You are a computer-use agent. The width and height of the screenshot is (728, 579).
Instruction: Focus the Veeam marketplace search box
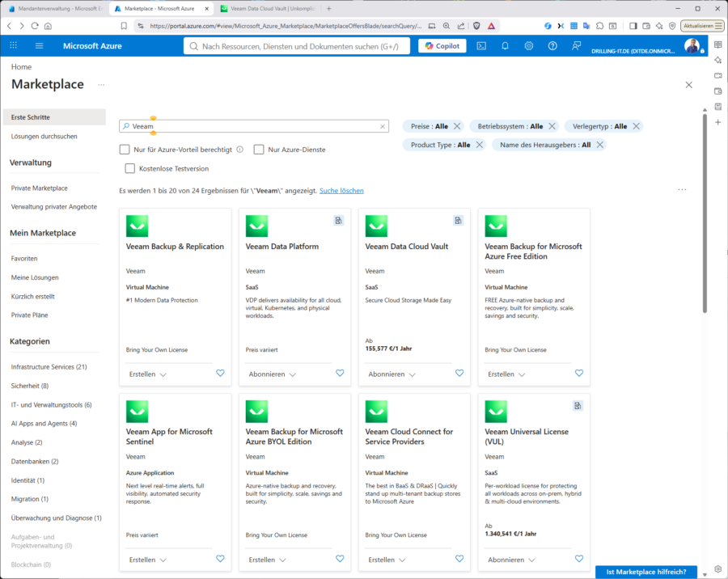tap(254, 126)
